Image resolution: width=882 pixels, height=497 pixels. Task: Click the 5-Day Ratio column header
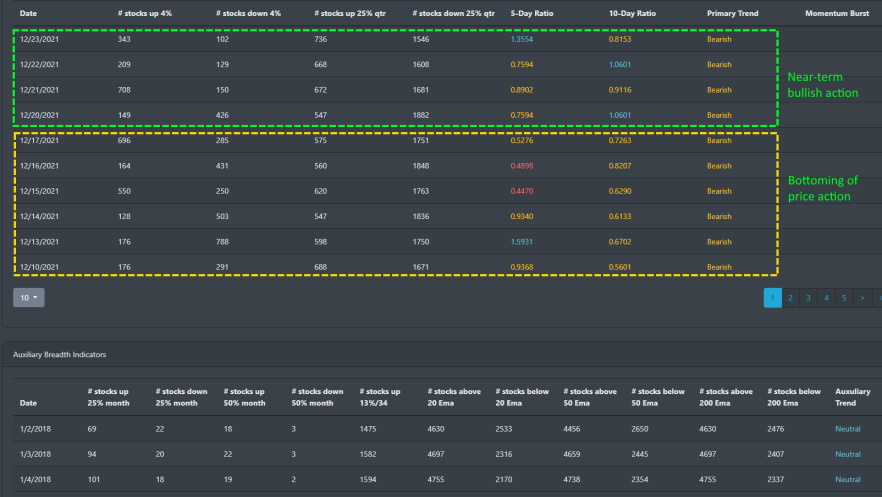[532, 13]
